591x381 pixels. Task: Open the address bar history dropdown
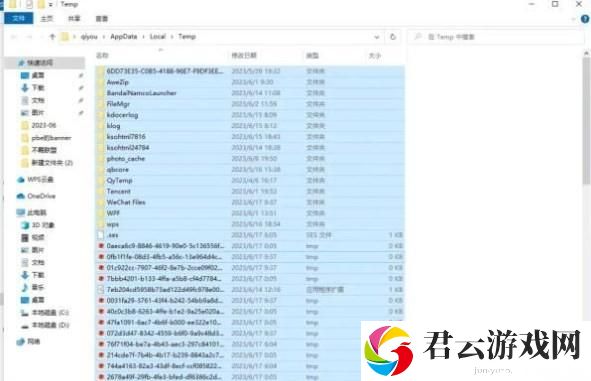pos(377,37)
